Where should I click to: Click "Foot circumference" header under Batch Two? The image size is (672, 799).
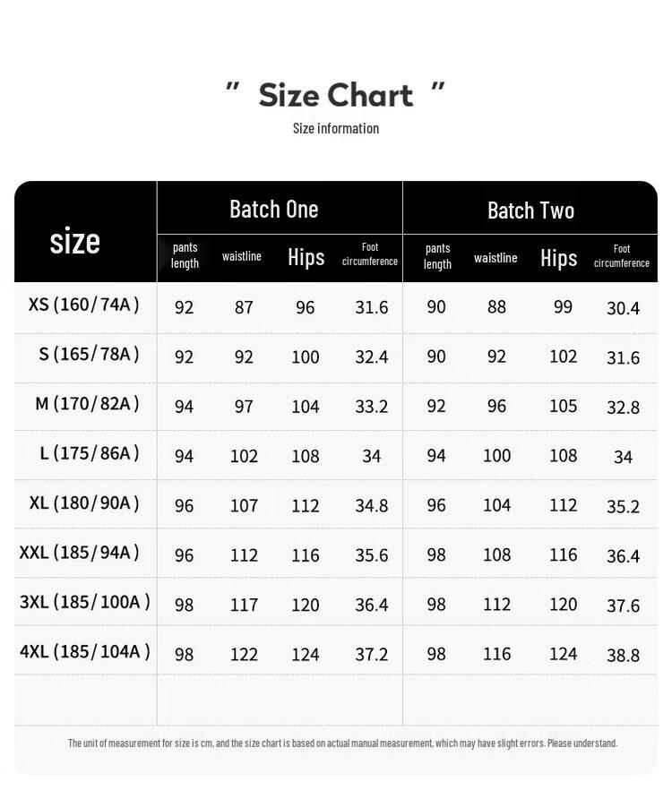(622, 256)
